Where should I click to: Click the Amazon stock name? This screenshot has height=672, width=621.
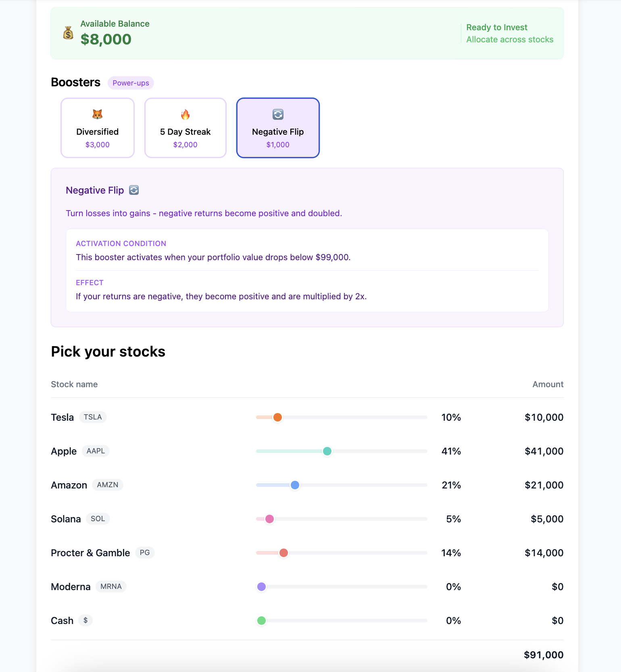69,485
